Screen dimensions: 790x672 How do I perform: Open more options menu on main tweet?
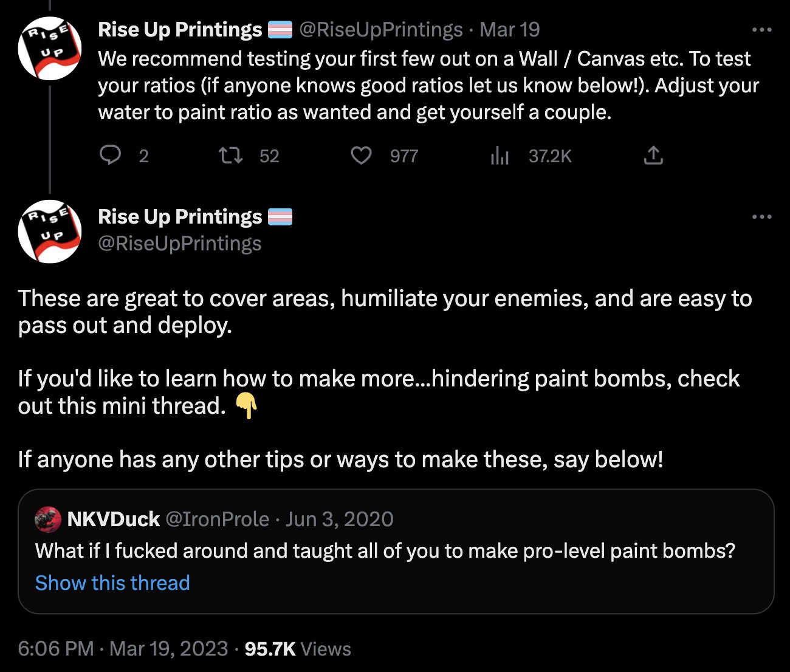tap(761, 217)
